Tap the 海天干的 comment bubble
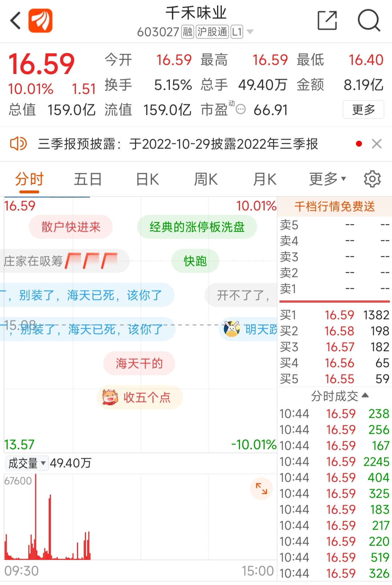Screen dimensions: 392x585 pos(139,363)
